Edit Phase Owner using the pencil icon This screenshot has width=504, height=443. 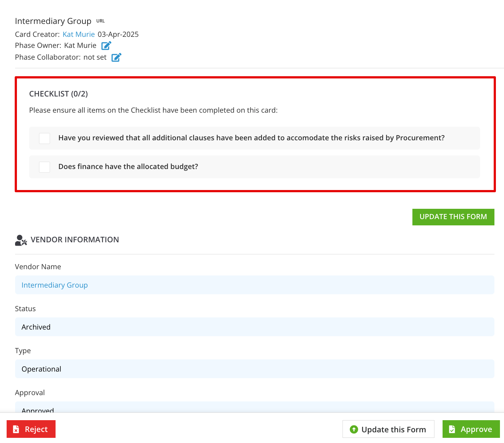106,45
